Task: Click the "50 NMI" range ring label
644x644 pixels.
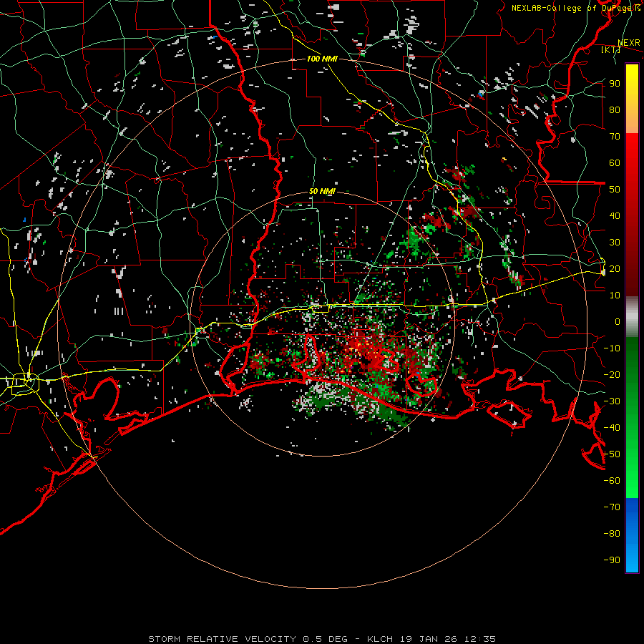Action: 322,191
